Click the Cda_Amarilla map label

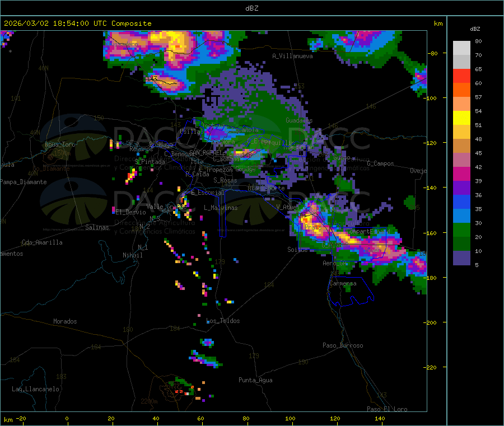click(x=42, y=242)
